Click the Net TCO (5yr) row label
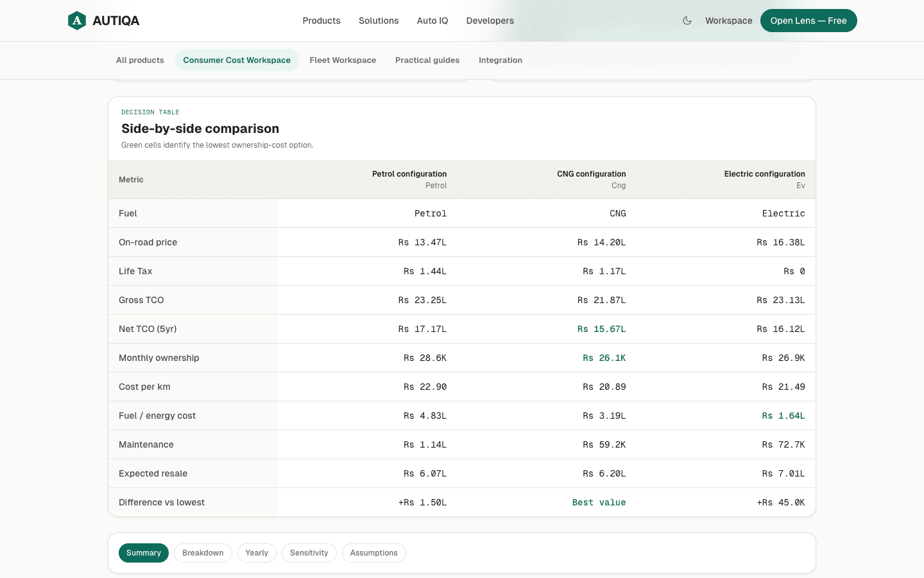 tap(148, 329)
